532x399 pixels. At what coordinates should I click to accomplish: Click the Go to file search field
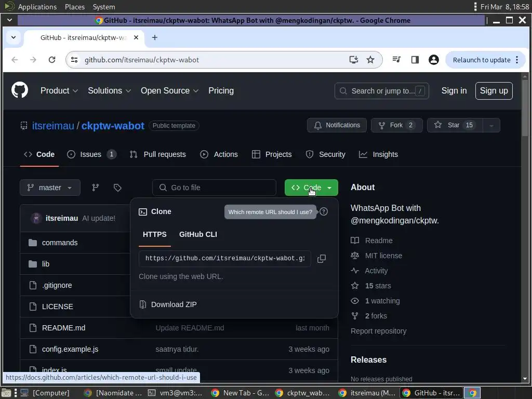click(214, 187)
